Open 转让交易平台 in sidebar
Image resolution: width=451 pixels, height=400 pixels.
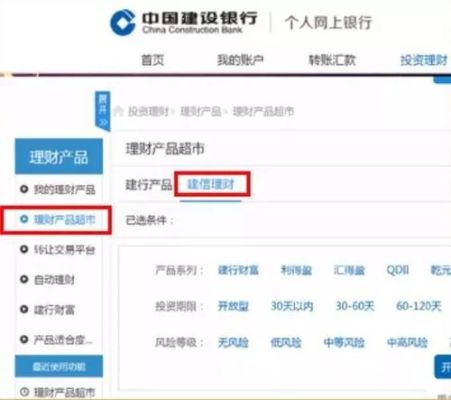click(65, 249)
